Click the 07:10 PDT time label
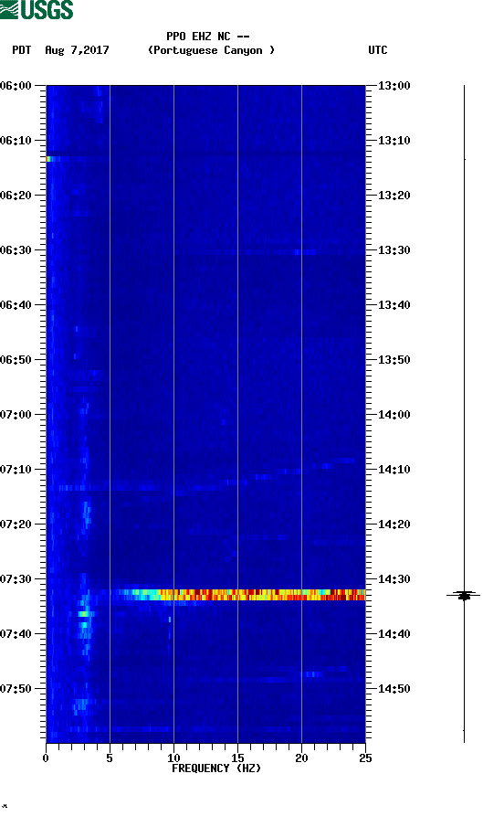 tap(16, 470)
